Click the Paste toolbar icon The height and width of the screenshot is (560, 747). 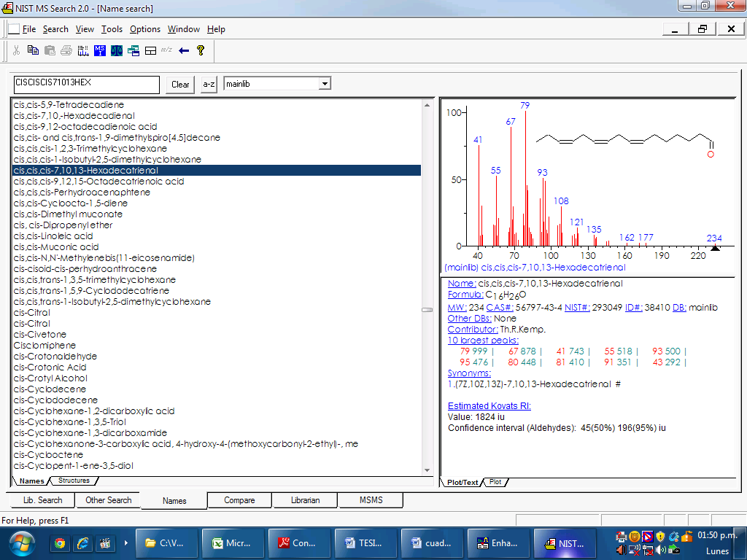pos(50,50)
